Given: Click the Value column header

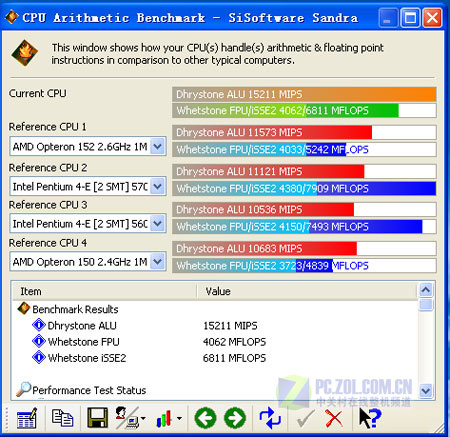Looking at the screenshot, I should point(307,291).
